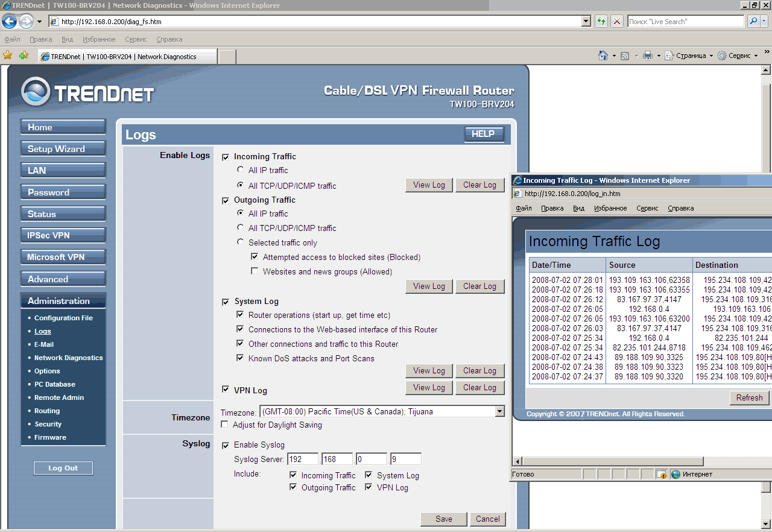Click the security icon in the popup status bar

point(662,474)
